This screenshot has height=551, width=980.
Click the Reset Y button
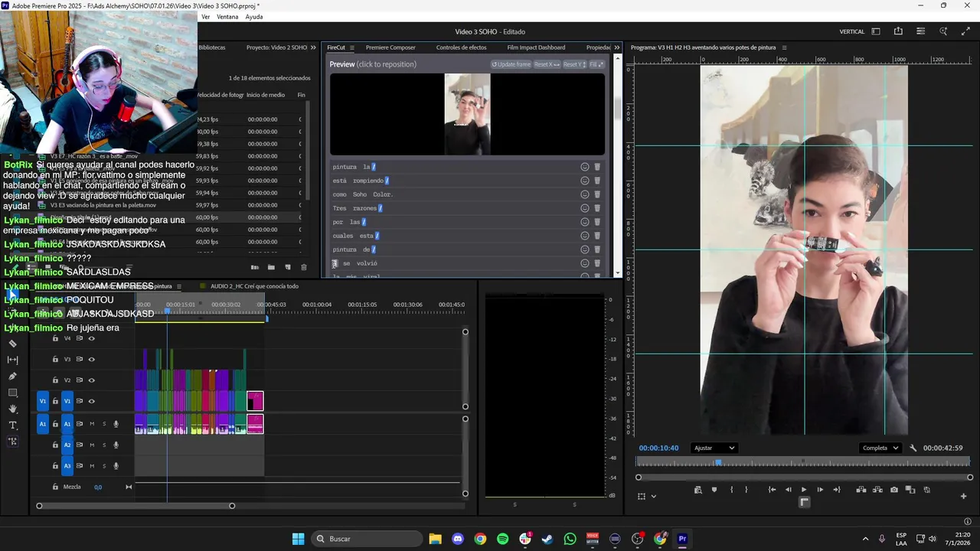574,64
